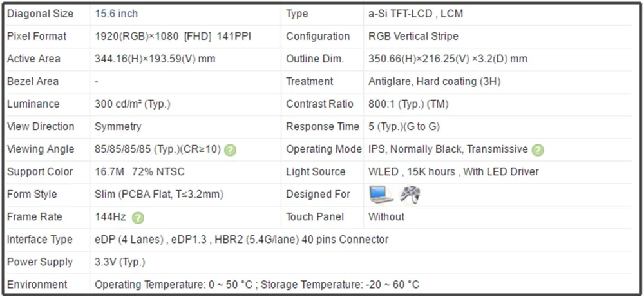The height and width of the screenshot is (297, 644).
Task: Select 'Antiglare, Hard coating (3H)' value
Action: [435, 81]
